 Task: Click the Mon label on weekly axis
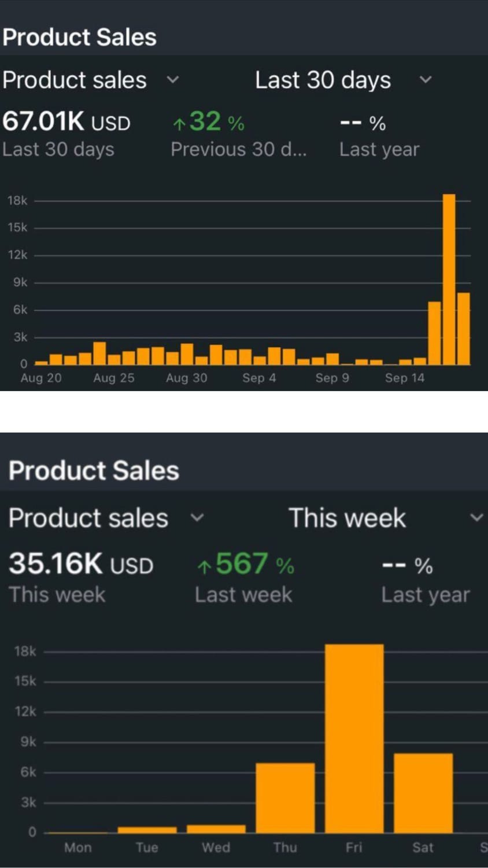point(78,848)
